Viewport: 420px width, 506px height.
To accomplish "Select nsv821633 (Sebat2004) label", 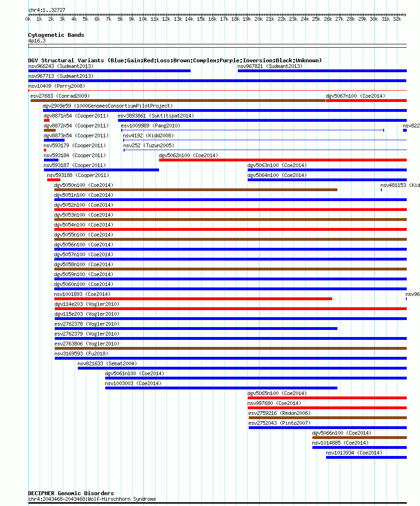I will click(x=107, y=363).
